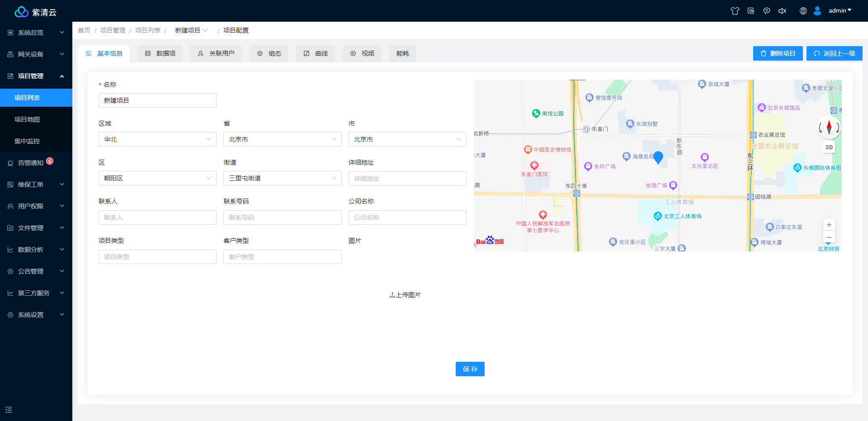Click the 系统设置 gear sidebar icon
This screenshot has height=421, width=868.
(10, 315)
